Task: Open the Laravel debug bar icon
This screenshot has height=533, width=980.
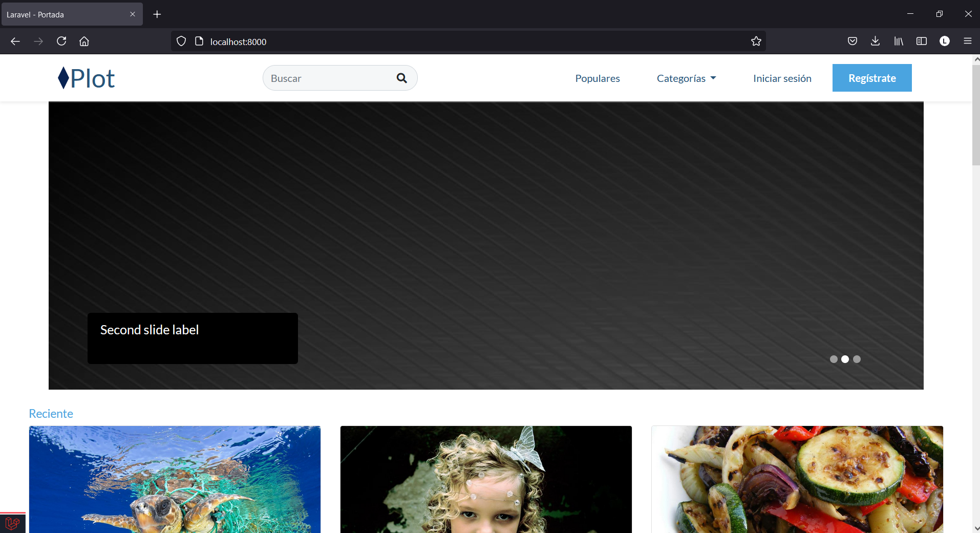Action: (12, 523)
